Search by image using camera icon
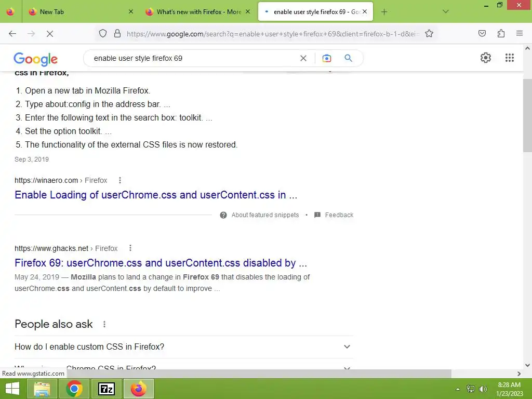The image size is (532, 399). tap(327, 58)
